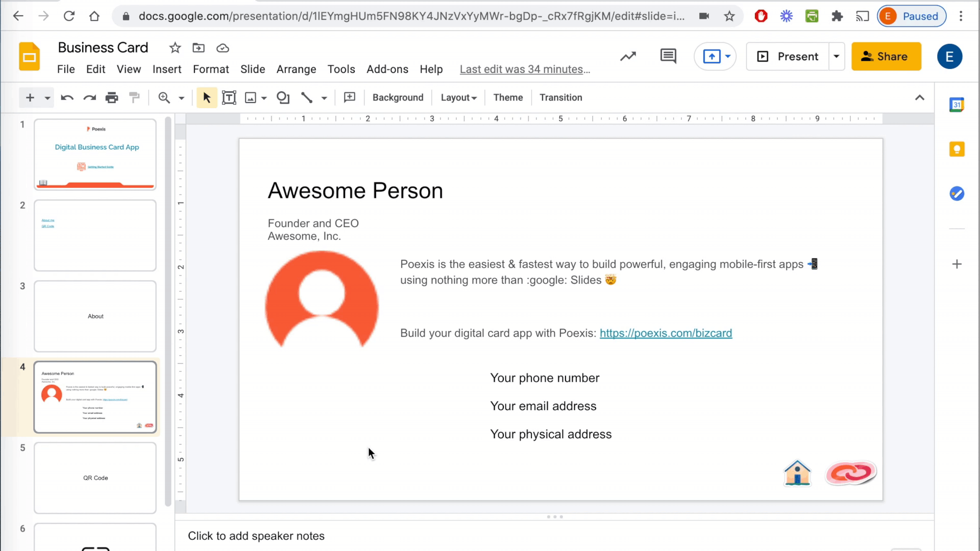Click the Redo arrow

90,97
